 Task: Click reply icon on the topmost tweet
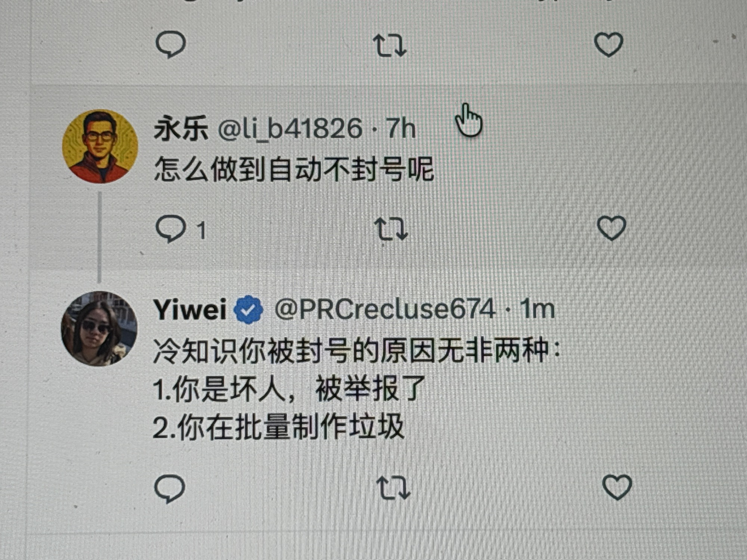point(171,44)
